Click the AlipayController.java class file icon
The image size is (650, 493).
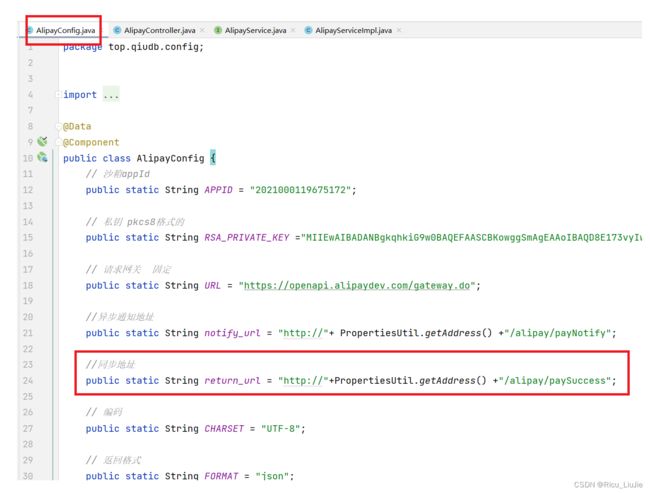117,30
